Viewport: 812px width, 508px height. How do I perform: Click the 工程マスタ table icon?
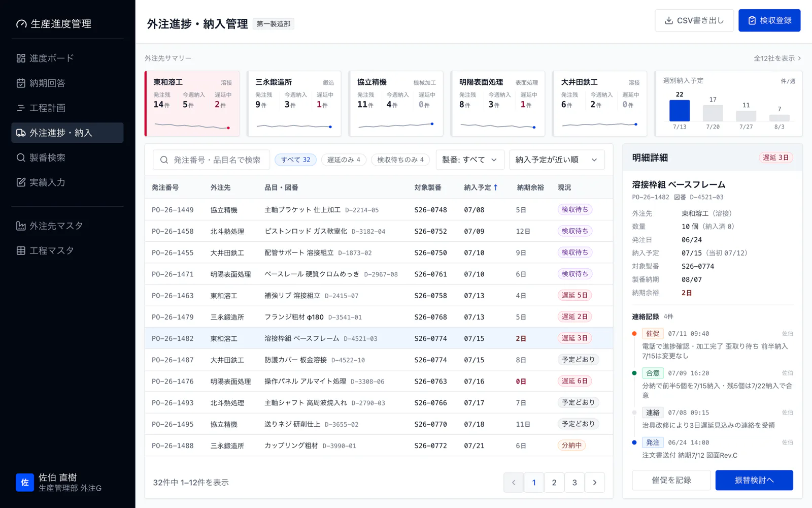tap(21, 251)
